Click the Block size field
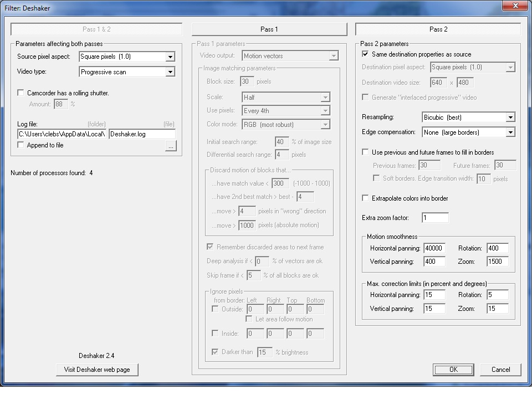The image size is (532, 399). (247, 81)
